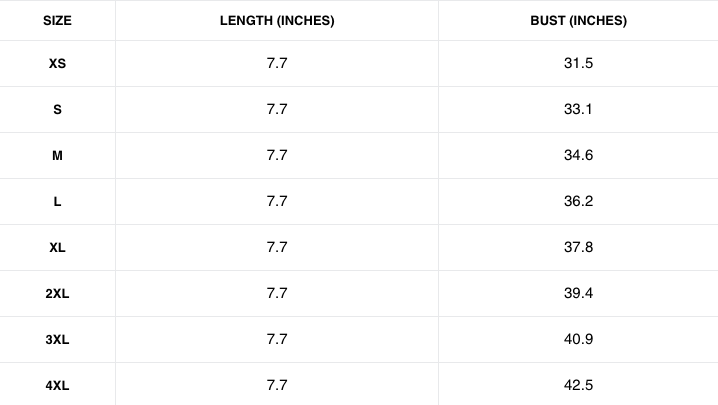Select the XL size cell
This screenshot has height=405, width=718.
pyautogui.click(x=57, y=248)
